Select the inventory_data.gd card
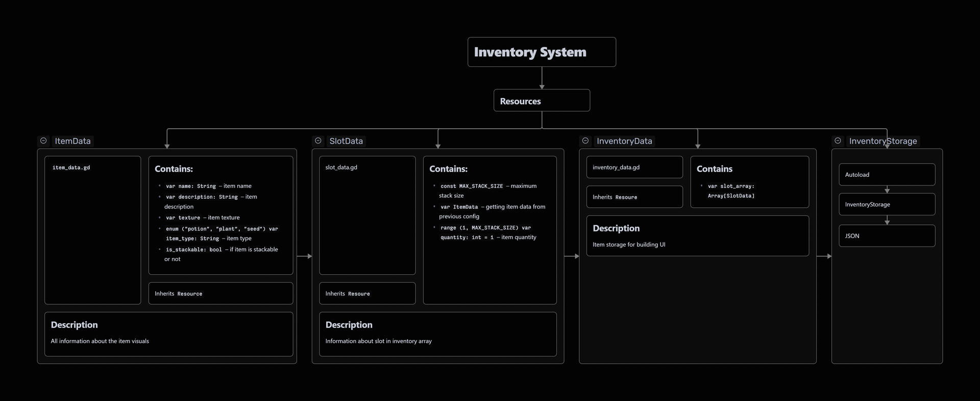The image size is (980, 401). point(634,167)
